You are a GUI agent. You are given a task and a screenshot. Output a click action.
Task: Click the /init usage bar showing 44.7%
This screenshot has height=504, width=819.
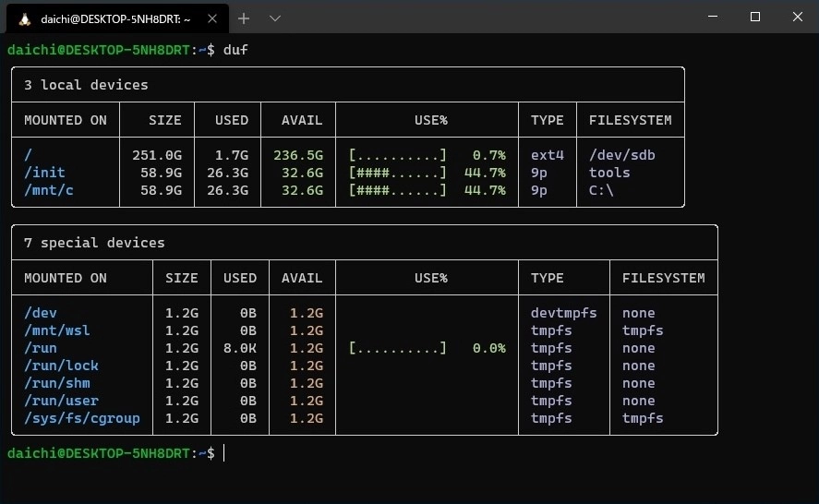coord(397,173)
